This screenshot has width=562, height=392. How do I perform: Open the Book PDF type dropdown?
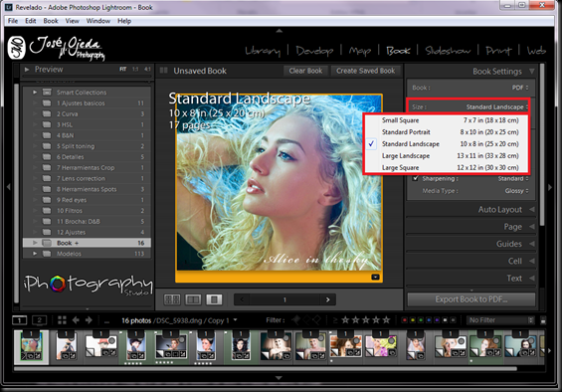click(520, 88)
